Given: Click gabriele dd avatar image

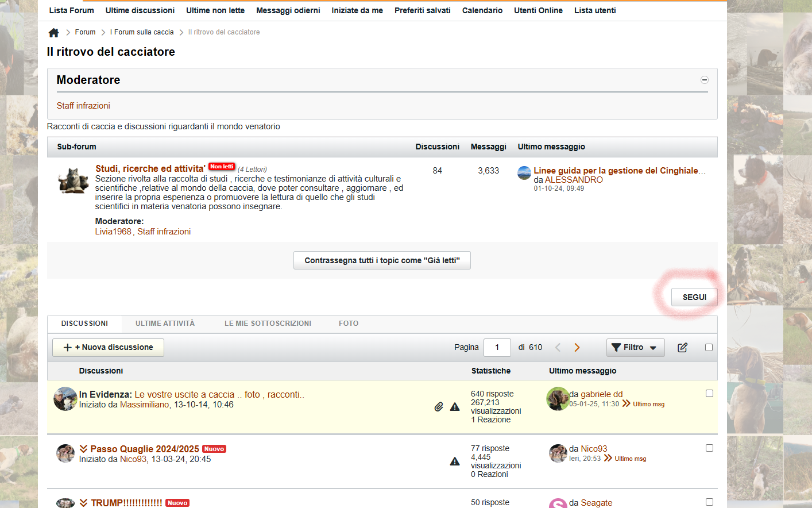Looking at the screenshot, I should point(557,398).
